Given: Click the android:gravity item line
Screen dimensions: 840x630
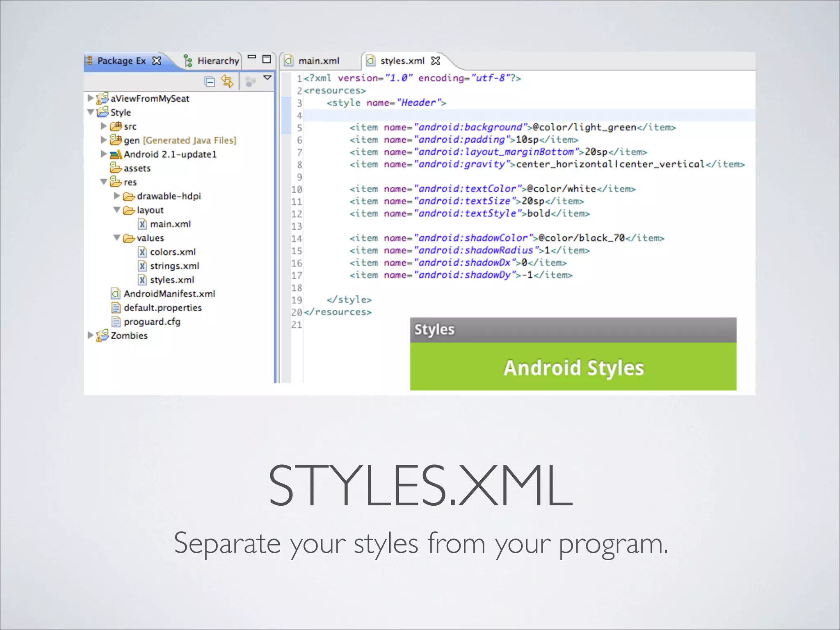Looking at the screenshot, I should (x=547, y=164).
